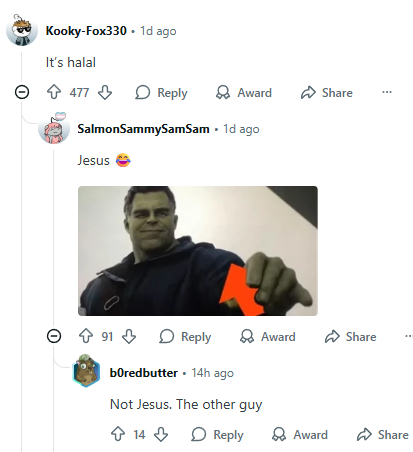Share SalmonSammySamSam's comment
Image resolution: width=413 pixels, height=452 pixels.
351,337
